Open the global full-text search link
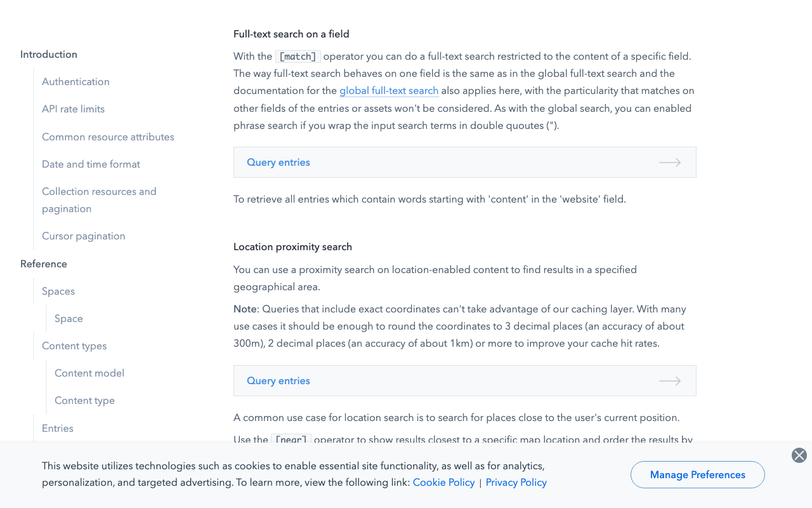812x508 pixels. pyautogui.click(x=389, y=91)
